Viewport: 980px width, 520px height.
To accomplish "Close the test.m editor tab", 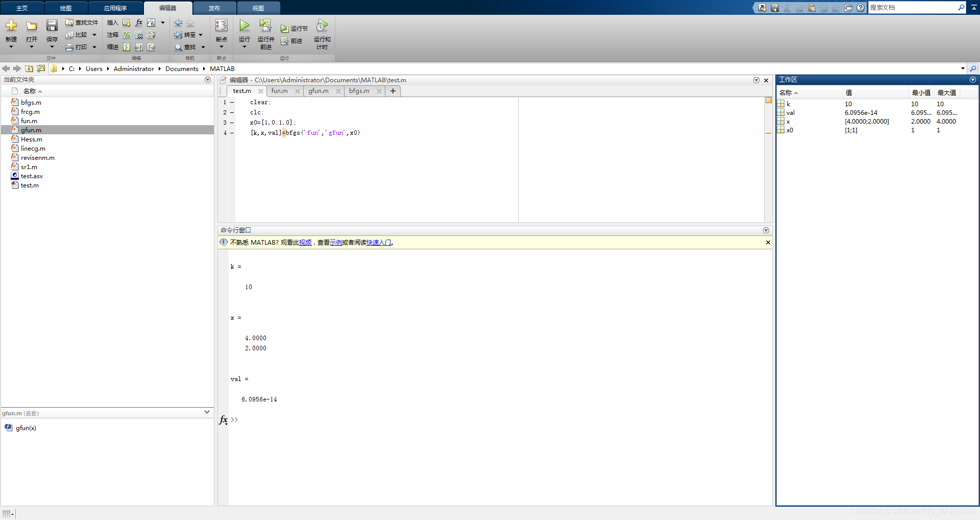I will pyautogui.click(x=261, y=91).
